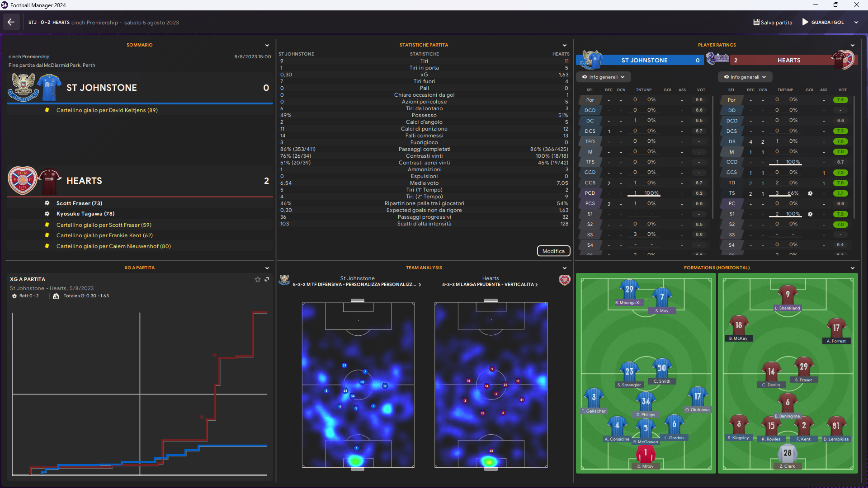Viewport: 868px width, 488px height.
Task: Go back using the arrow button
Action: 11,22
